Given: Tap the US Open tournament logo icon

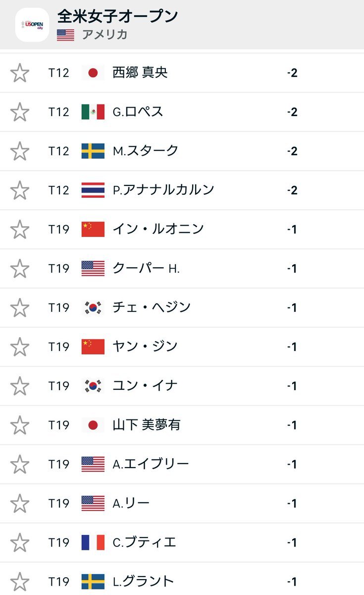Looking at the screenshot, I should pos(32,25).
